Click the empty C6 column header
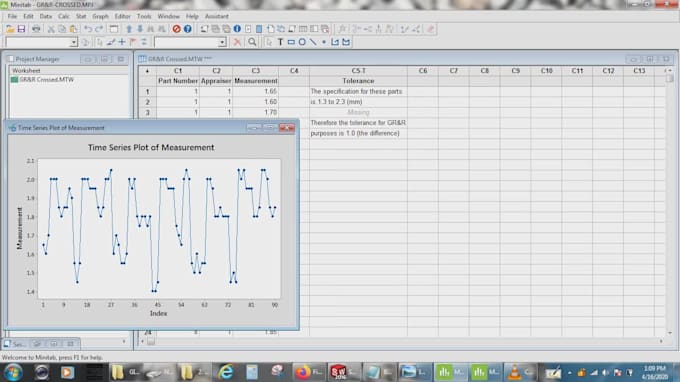Screen dimensions: 680x382 click(x=423, y=71)
